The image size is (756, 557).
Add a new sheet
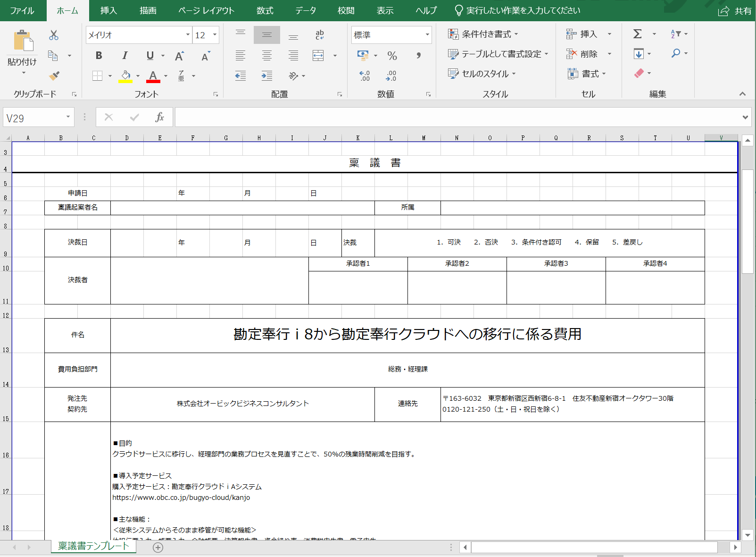click(x=158, y=547)
